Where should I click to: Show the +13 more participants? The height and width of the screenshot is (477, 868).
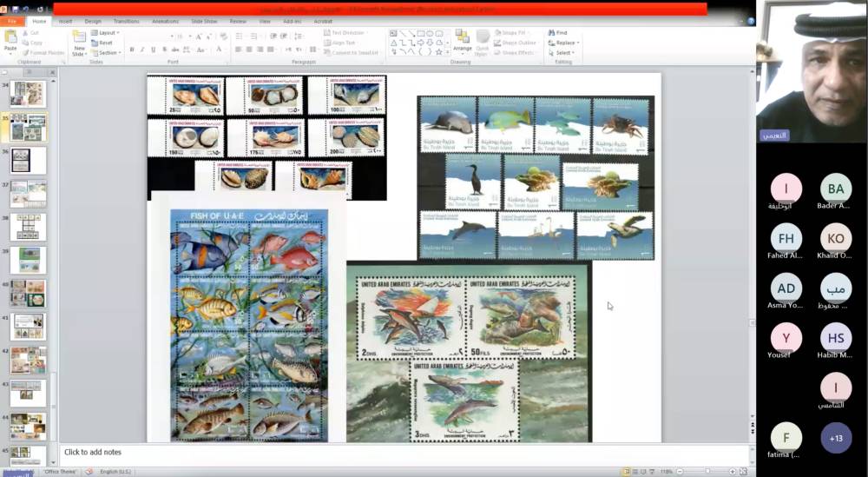point(836,438)
